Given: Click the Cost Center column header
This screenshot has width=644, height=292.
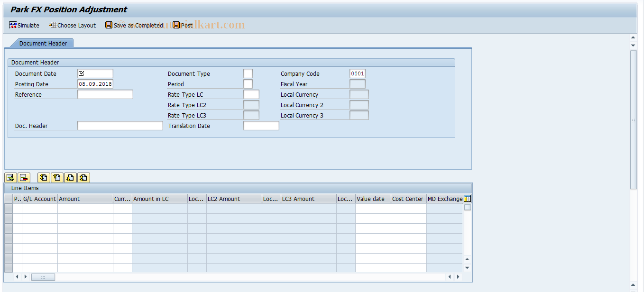Looking at the screenshot, I should pyautogui.click(x=409, y=199).
